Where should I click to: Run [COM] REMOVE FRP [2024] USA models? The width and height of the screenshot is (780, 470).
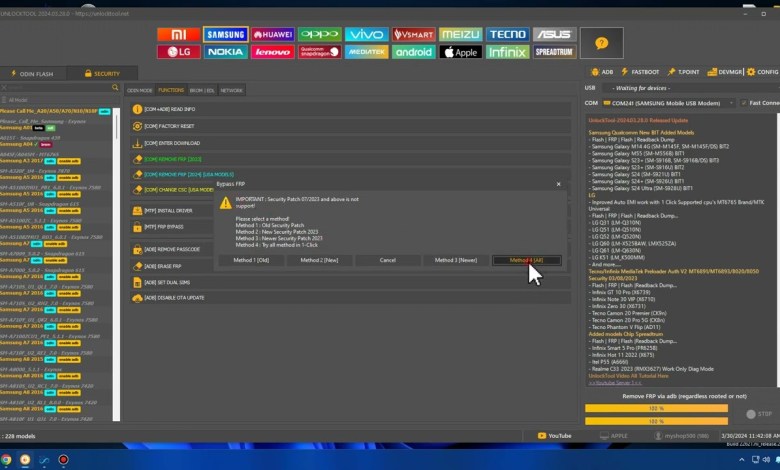350,175
